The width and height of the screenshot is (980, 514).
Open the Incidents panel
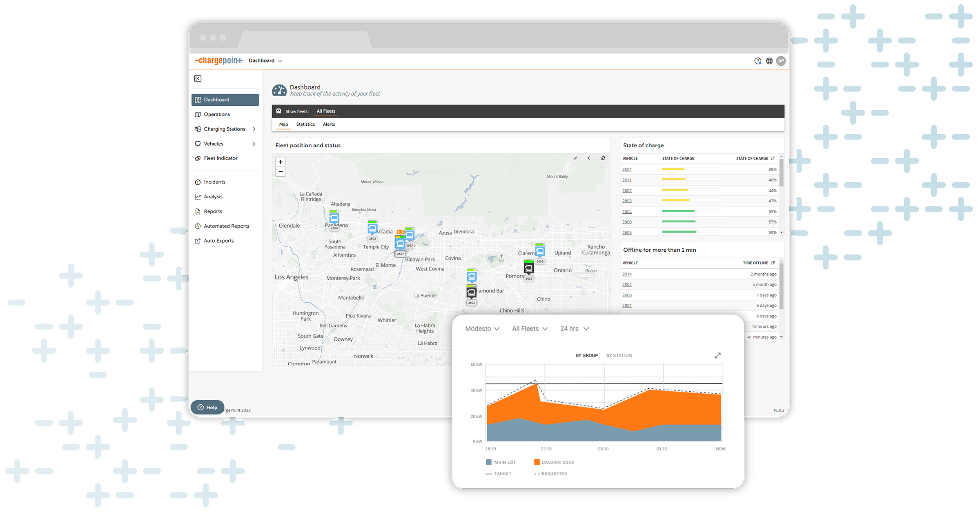[215, 182]
